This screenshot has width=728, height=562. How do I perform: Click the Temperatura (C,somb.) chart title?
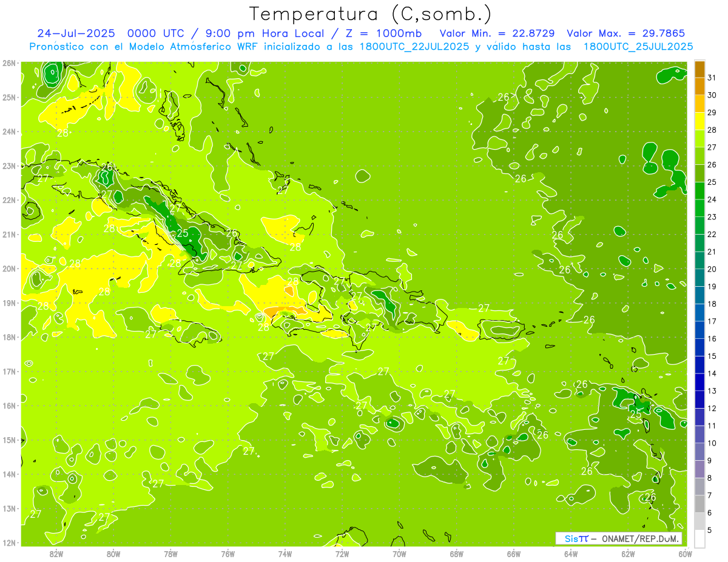(x=371, y=14)
